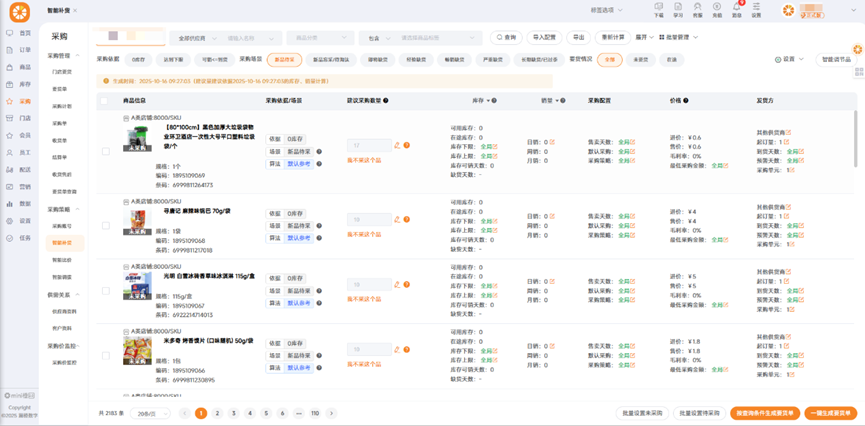The height and width of the screenshot is (426, 865).
Task: Go to page 3 in pagination
Action: click(234, 413)
